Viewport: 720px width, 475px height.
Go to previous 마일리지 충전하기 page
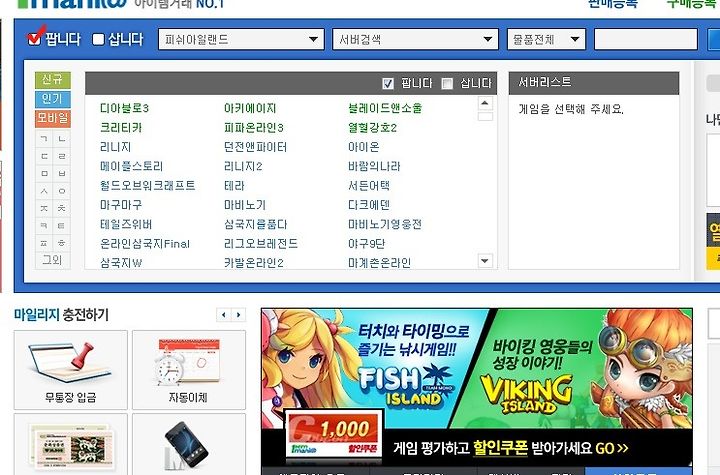pos(224,315)
